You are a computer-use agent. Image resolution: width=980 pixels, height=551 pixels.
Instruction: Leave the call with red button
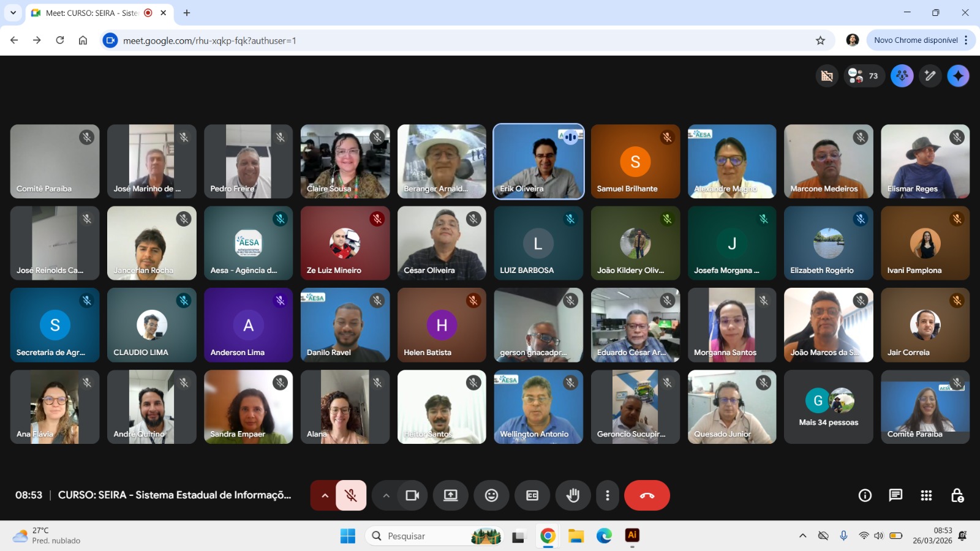[x=647, y=495]
